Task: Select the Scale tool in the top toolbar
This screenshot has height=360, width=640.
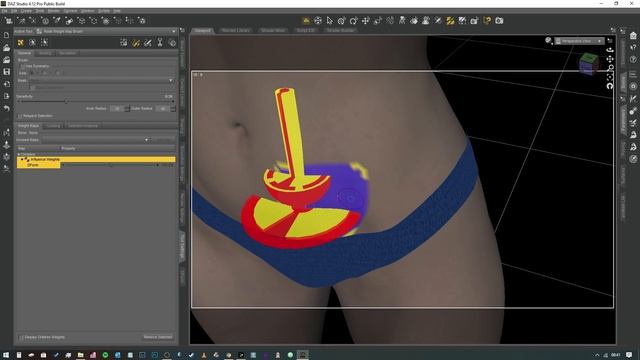Action: (x=378, y=20)
